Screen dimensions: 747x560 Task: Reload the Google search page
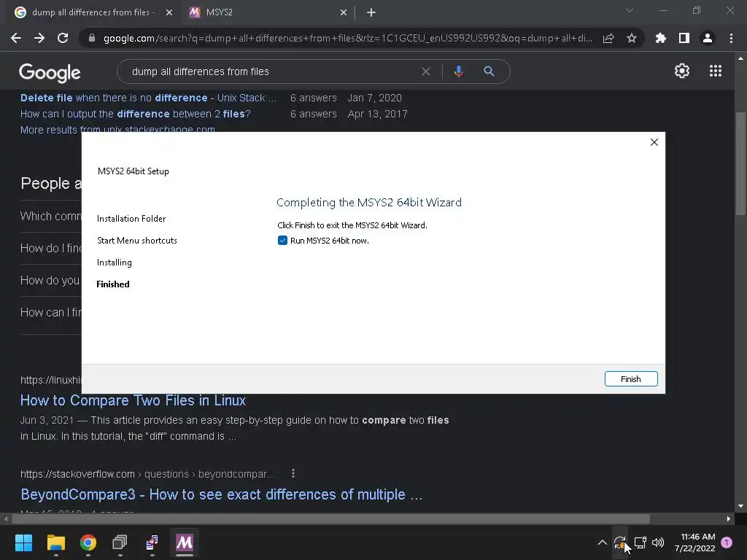(x=63, y=38)
